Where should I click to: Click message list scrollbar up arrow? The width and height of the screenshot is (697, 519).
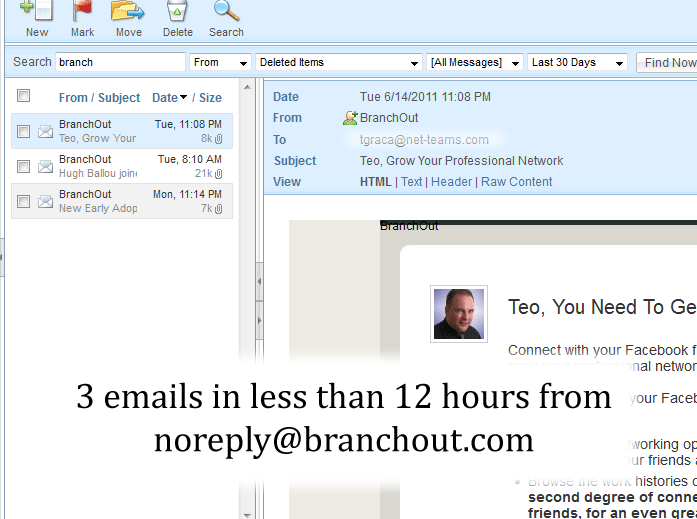point(247,87)
